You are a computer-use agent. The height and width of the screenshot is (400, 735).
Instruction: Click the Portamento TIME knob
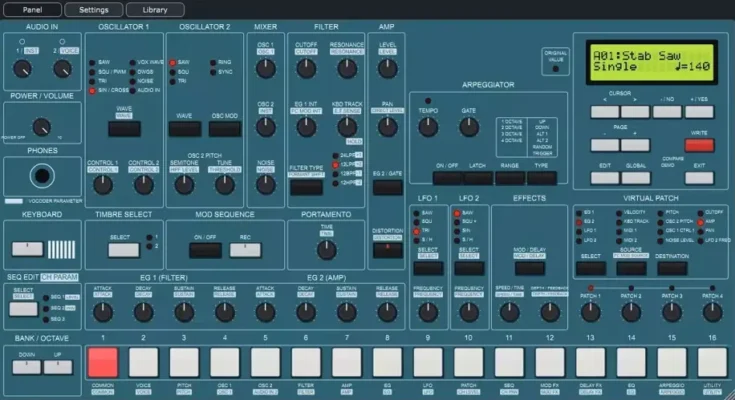click(326, 250)
